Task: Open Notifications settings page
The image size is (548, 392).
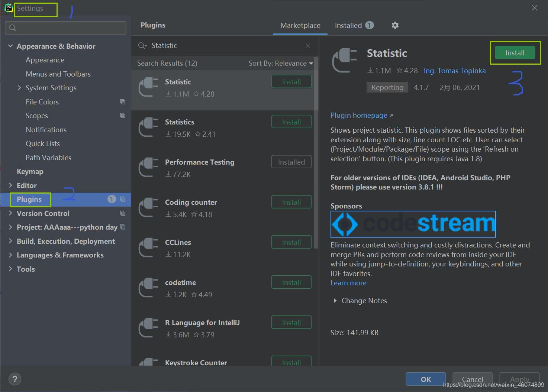Action: (x=46, y=130)
